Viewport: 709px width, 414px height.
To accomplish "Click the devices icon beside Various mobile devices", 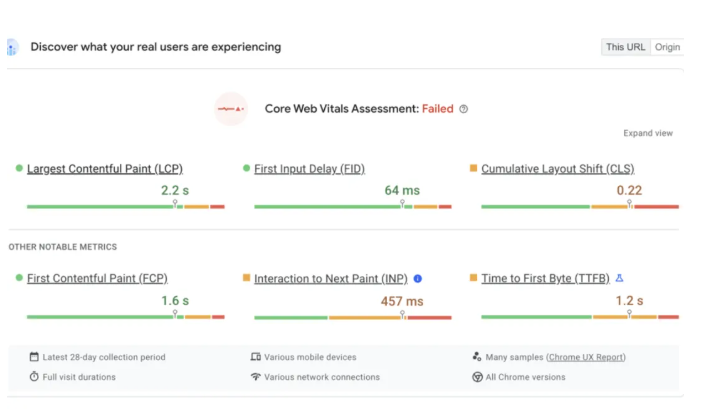I will pos(255,357).
